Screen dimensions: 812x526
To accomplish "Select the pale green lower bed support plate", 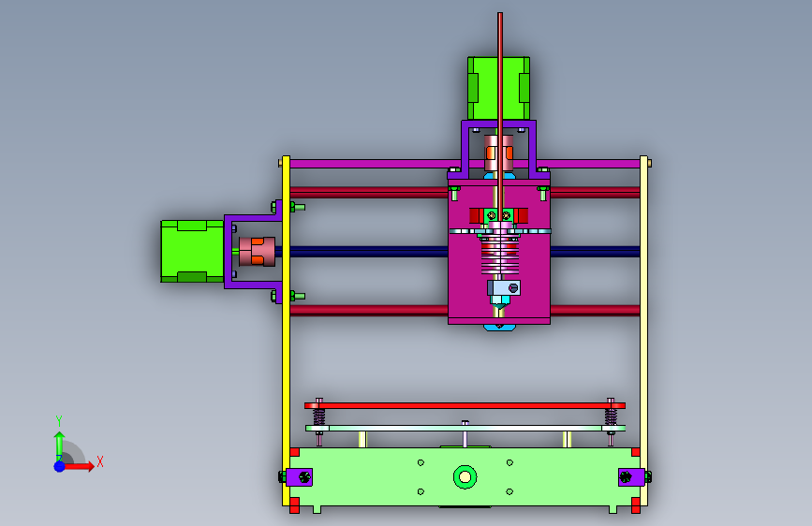I will click(x=465, y=428).
